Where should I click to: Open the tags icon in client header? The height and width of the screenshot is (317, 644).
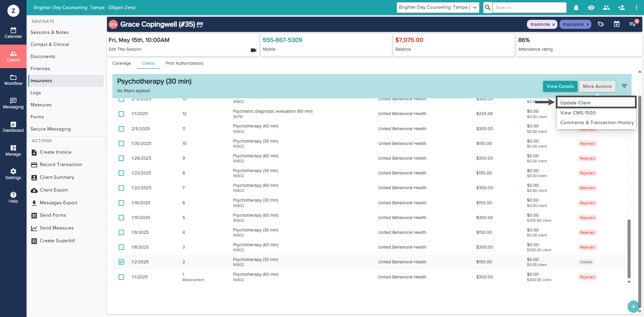click(601, 24)
